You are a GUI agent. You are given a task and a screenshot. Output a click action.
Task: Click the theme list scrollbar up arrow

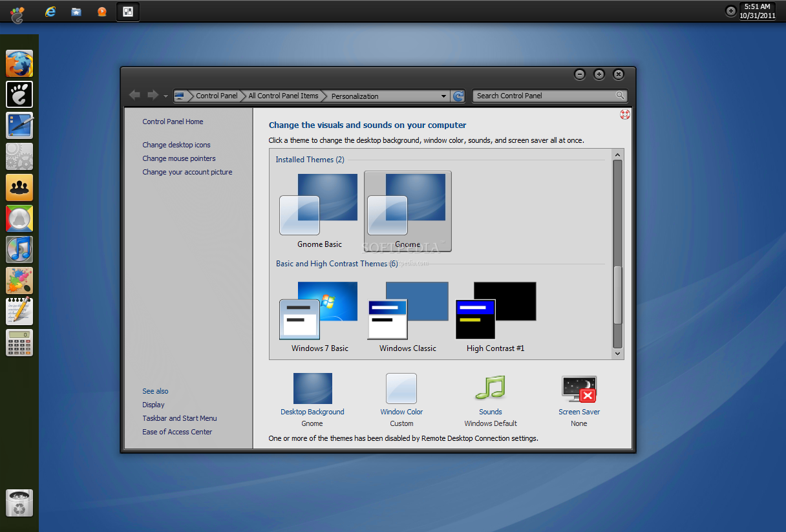pos(617,154)
